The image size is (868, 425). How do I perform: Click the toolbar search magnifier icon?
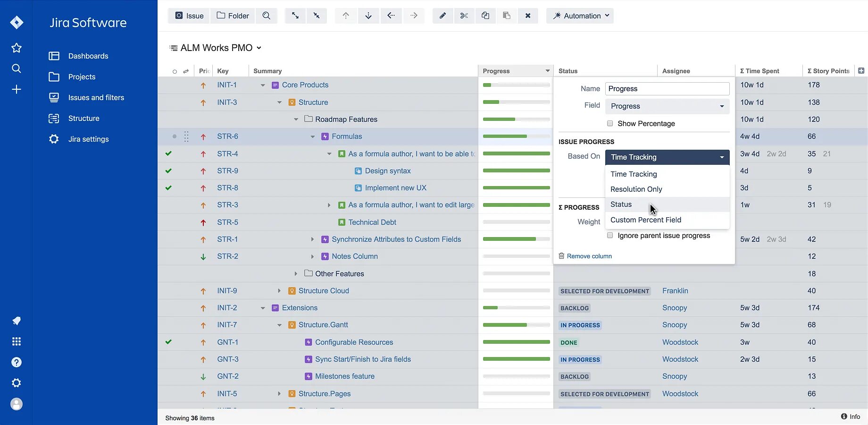pyautogui.click(x=267, y=16)
